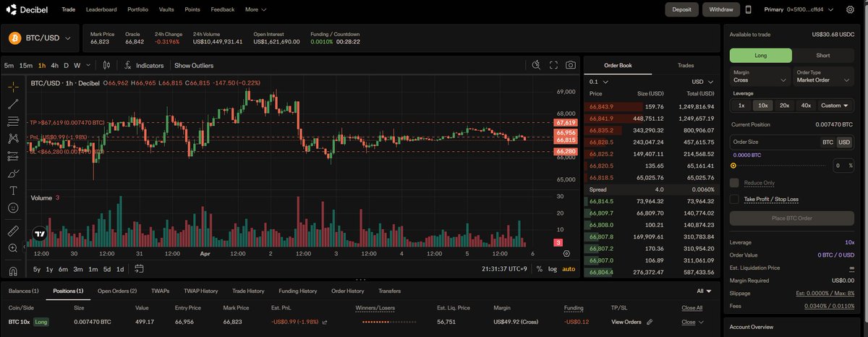Toggle percent scale on chart

539,269
